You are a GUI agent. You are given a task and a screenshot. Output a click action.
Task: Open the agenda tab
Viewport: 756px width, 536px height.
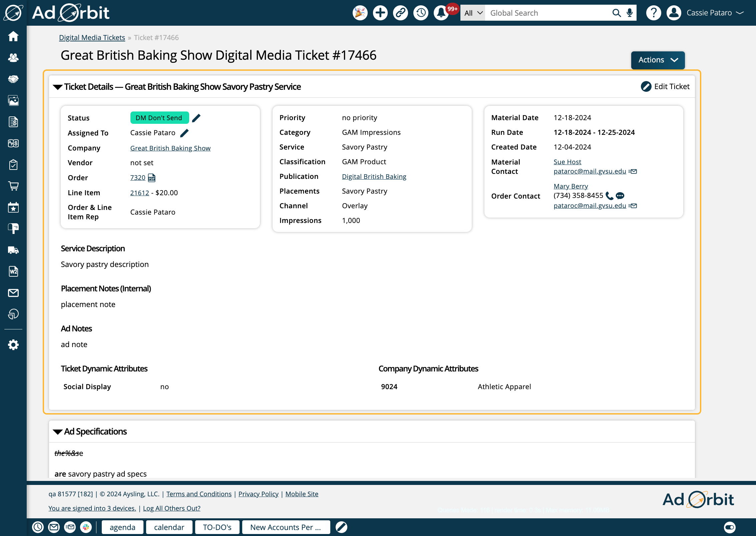coord(122,527)
